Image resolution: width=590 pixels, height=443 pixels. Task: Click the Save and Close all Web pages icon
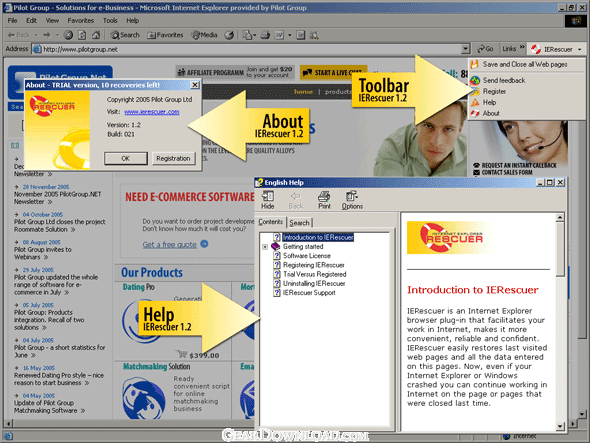[x=474, y=64]
